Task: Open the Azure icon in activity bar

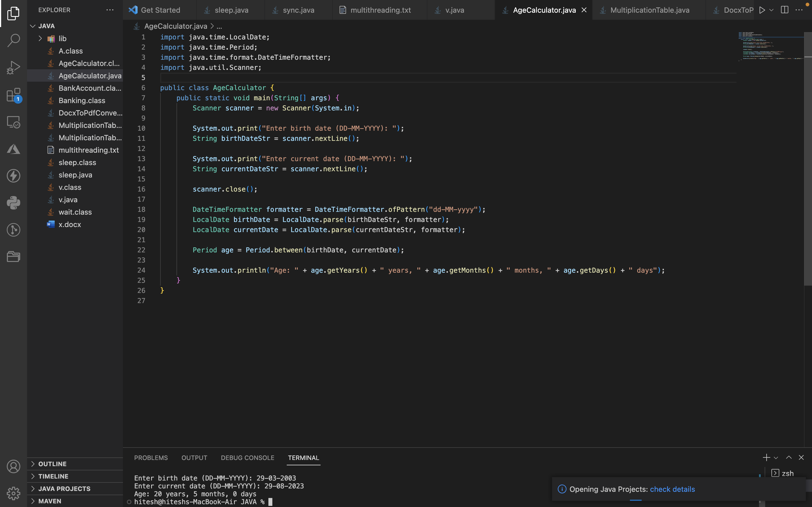Action: click(14, 149)
